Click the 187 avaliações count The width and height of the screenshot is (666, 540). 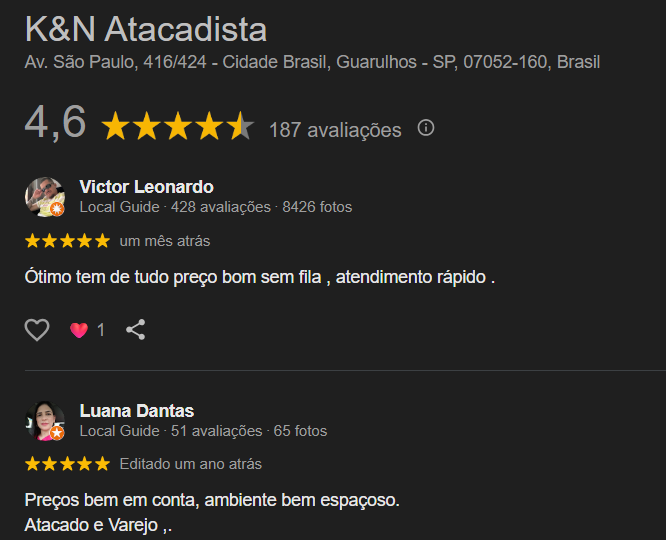pyautogui.click(x=335, y=130)
